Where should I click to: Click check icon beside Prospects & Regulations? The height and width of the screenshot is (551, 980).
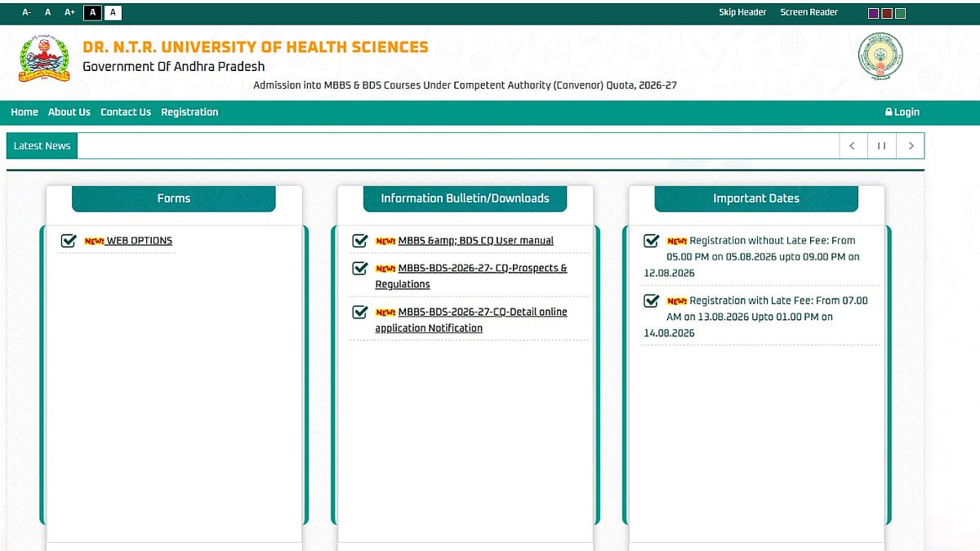point(359,268)
